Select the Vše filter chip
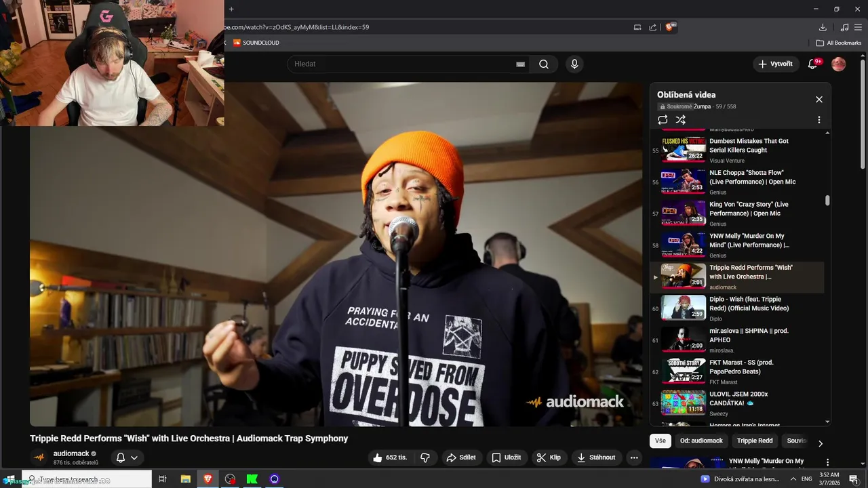Screen dimensions: 868x488 (660, 441)
